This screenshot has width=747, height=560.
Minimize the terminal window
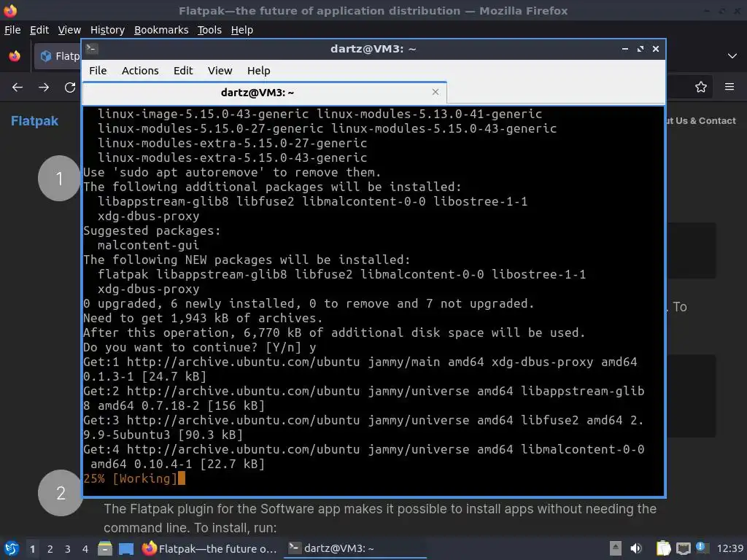(625, 49)
